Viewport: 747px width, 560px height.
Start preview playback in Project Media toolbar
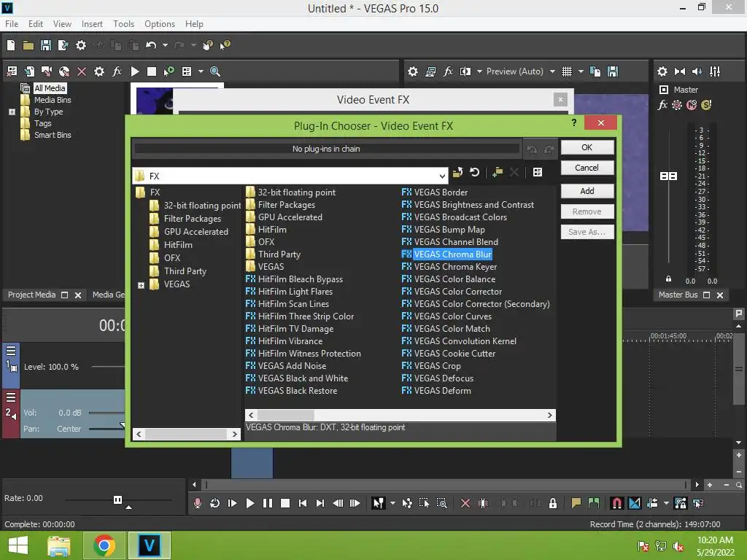135,71
